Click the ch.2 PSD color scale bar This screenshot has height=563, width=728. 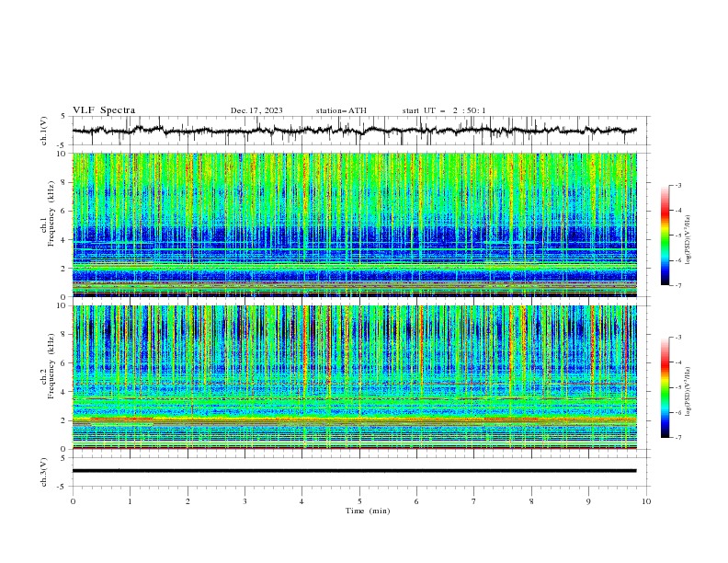(x=665, y=387)
